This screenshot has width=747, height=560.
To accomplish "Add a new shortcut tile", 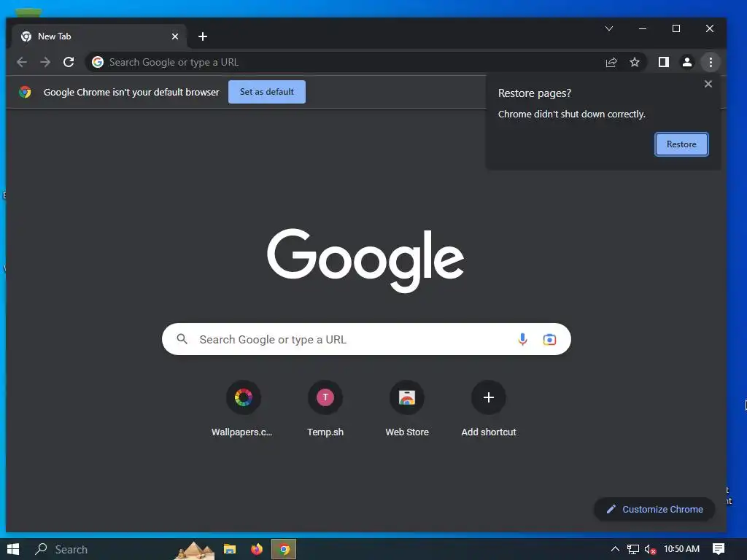I will coord(488,408).
